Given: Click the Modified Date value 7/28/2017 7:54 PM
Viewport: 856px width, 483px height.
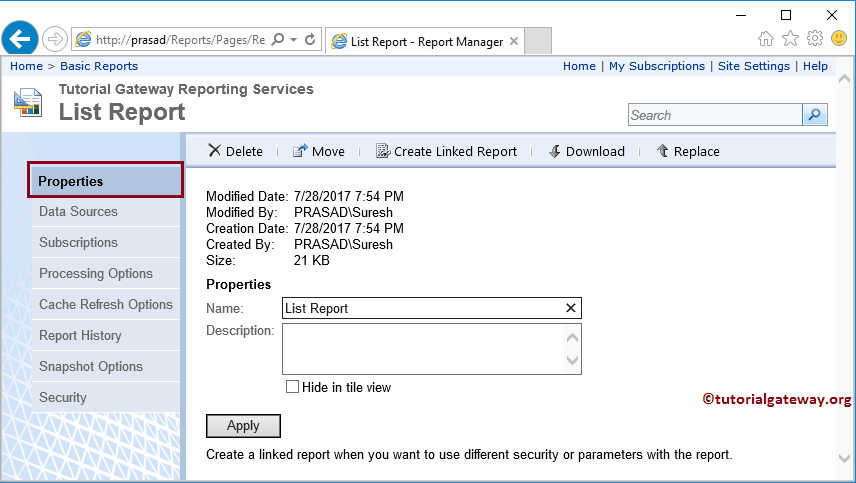Looking at the screenshot, I should coord(349,196).
